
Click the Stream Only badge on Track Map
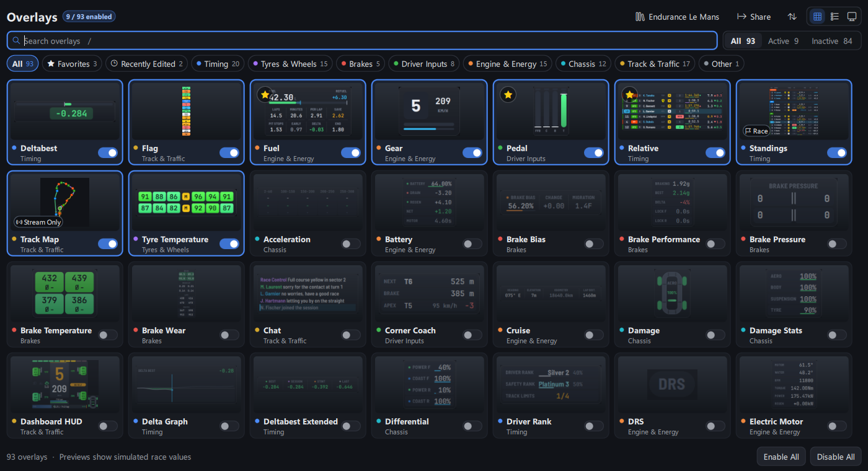[38, 222]
